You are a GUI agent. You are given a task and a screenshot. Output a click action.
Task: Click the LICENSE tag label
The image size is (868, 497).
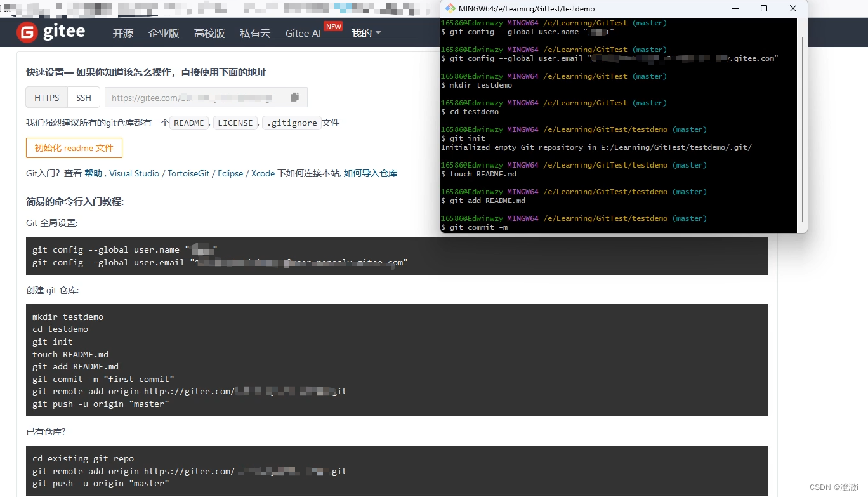[x=235, y=123]
